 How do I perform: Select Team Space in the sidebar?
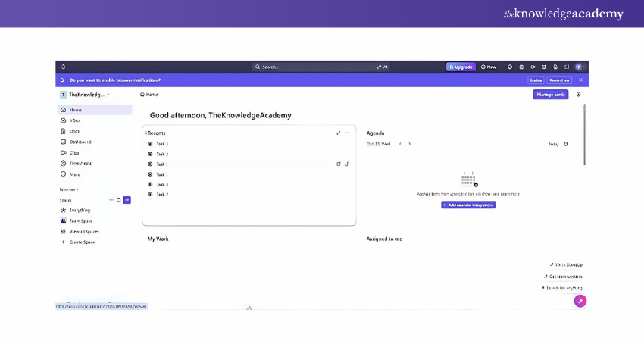[80, 221]
